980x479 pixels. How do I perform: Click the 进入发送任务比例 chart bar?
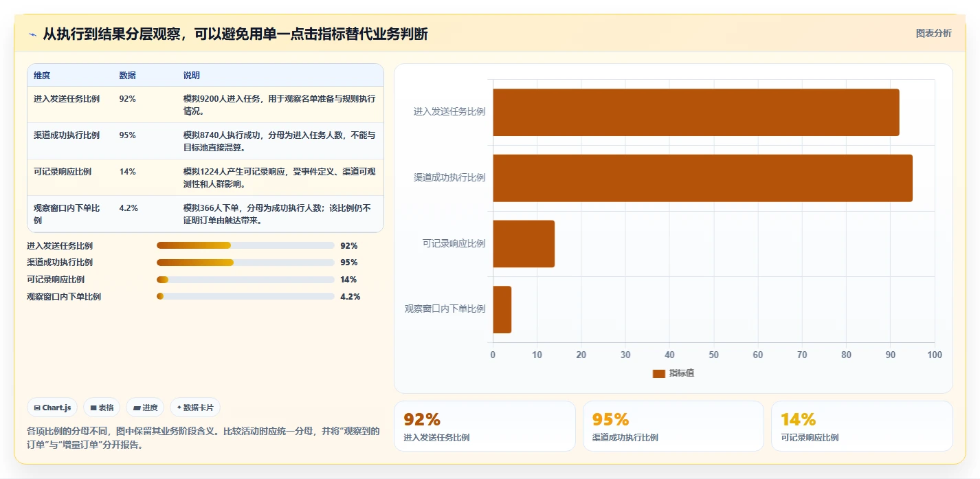(695, 112)
